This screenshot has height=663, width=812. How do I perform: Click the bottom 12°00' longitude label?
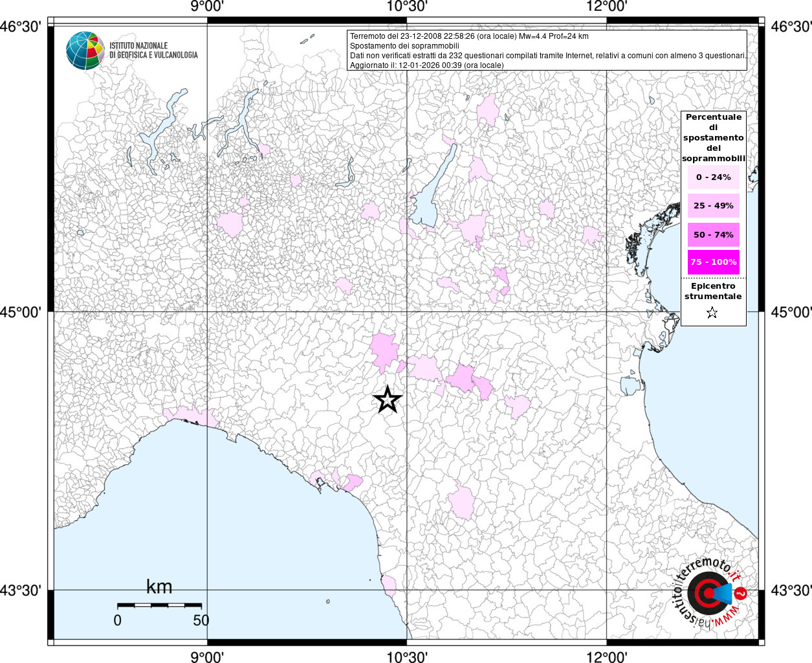(x=607, y=657)
